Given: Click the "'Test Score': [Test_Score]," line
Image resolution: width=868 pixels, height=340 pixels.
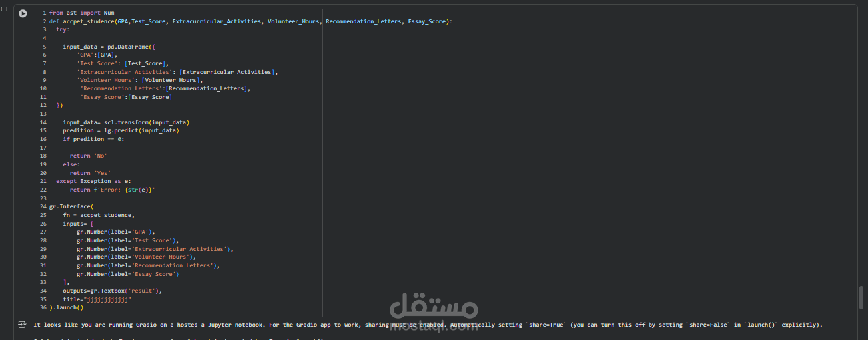Looking at the screenshot, I should pyautogui.click(x=123, y=63).
